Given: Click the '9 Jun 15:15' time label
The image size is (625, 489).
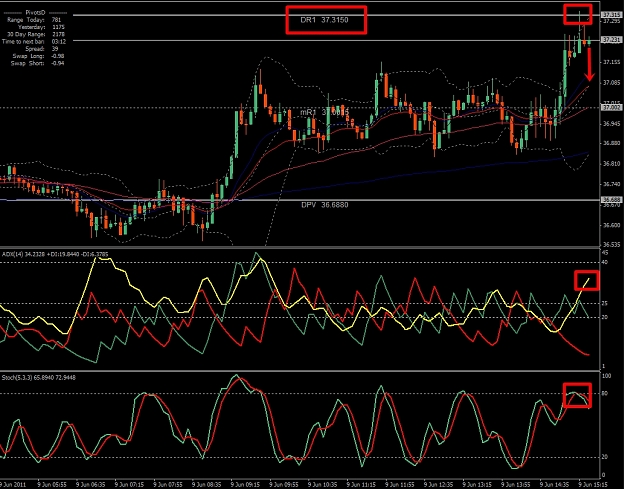Looking at the screenshot, I should coord(593,485).
